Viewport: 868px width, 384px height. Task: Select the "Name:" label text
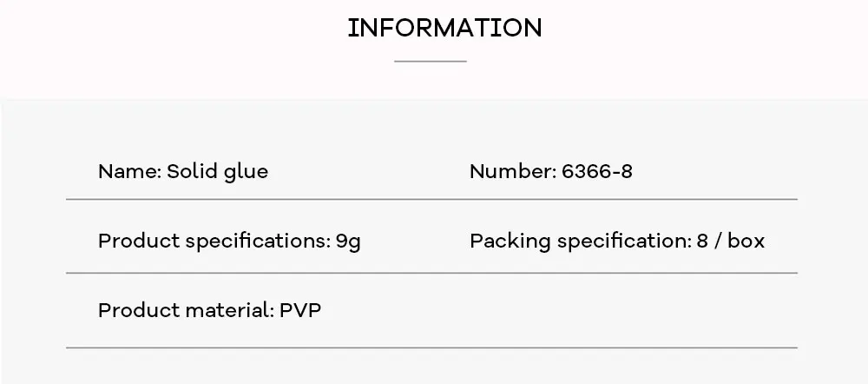(130, 172)
